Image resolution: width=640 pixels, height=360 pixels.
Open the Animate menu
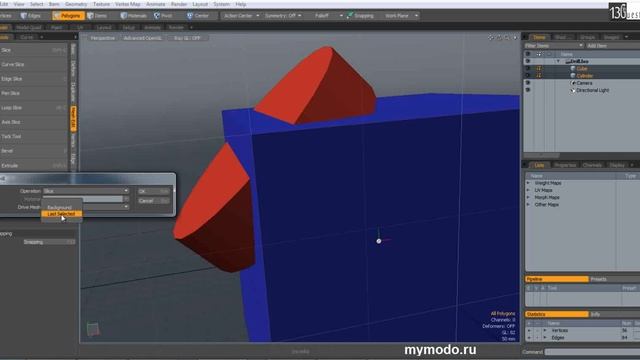click(x=156, y=4)
